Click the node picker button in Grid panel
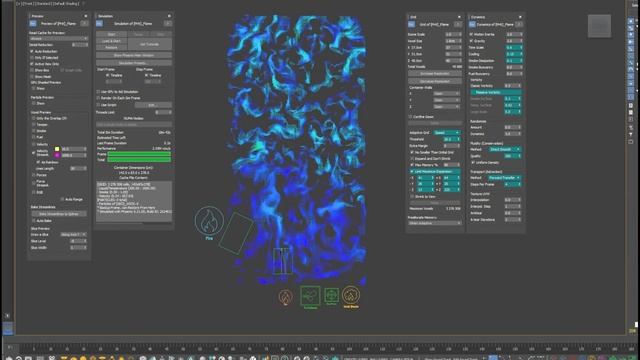This screenshot has height=360, width=640. pyautogui.click(x=458, y=24)
